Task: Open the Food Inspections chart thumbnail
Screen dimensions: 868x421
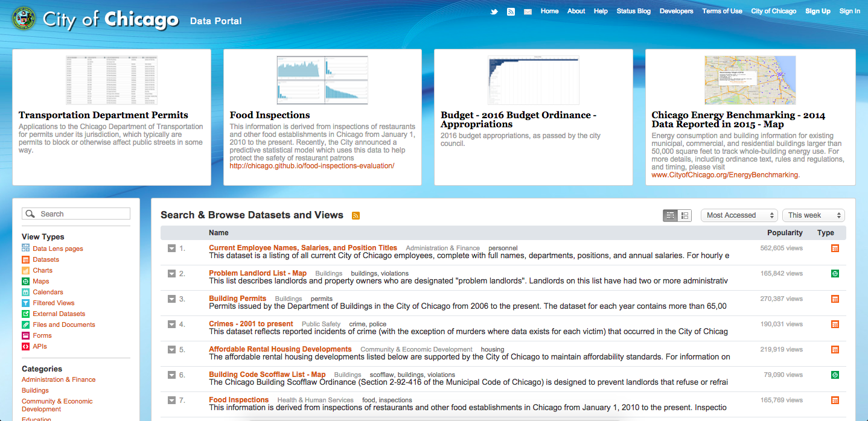Action: point(322,80)
